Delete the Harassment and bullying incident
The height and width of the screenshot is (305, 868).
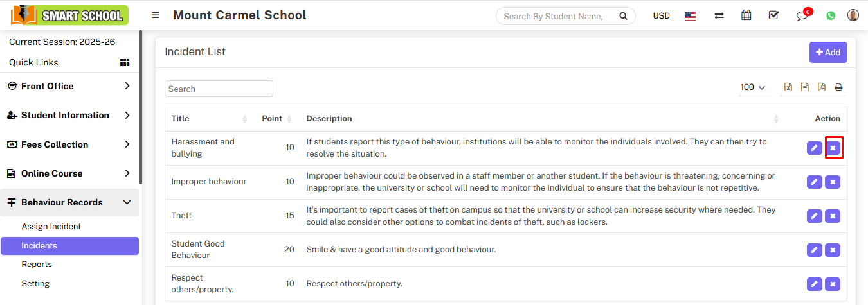pyautogui.click(x=833, y=148)
